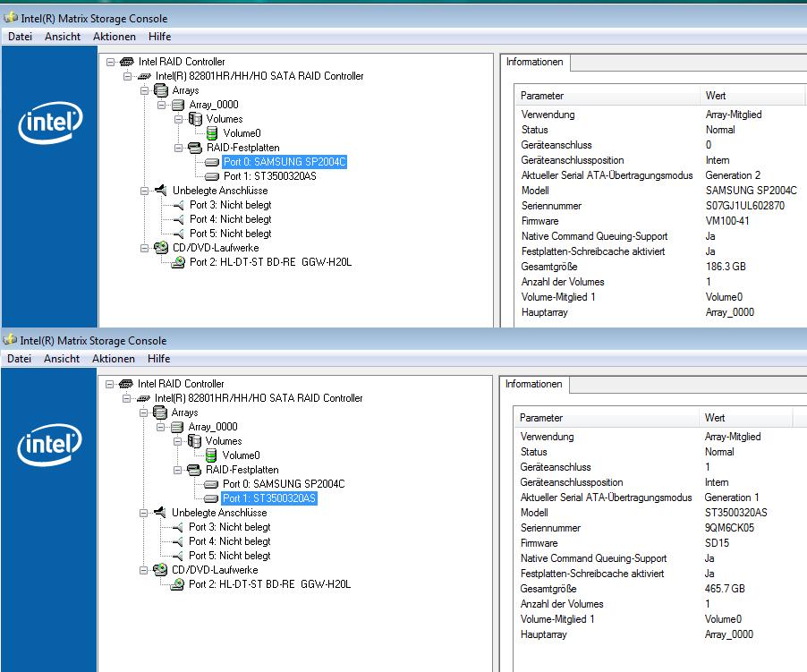Select Informationen tab in upper window
807x672 pixels.
(535, 63)
